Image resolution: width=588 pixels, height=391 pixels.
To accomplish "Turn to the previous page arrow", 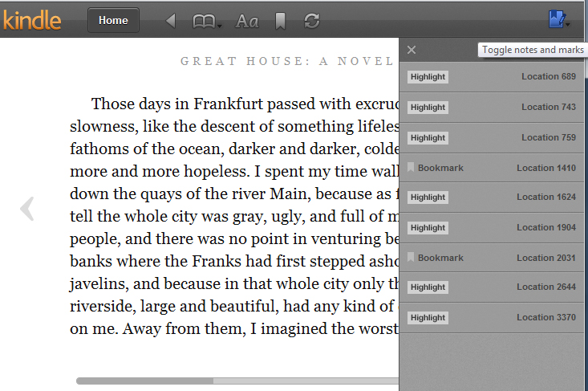I will point(27,209).
